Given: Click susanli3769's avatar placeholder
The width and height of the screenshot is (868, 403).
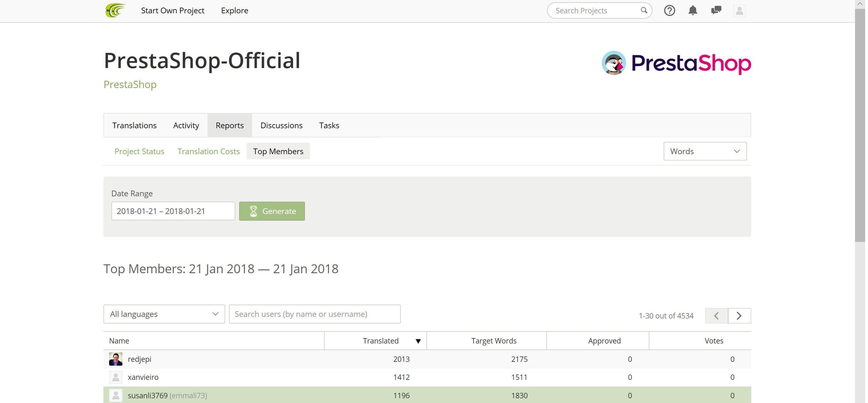Looking at the screenshot, I should click(115, 396).
